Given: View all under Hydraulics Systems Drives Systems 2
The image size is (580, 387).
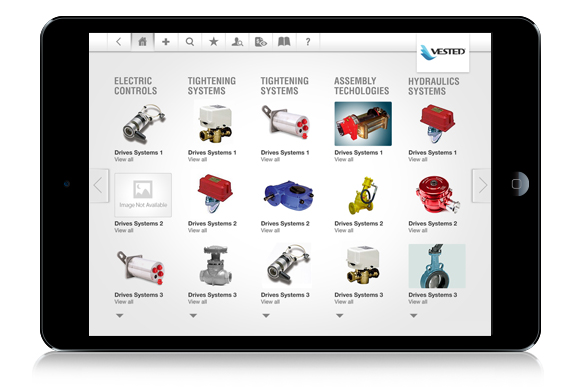Looking at the screenshot, I should pyautogui.click(x=418, y=230).
